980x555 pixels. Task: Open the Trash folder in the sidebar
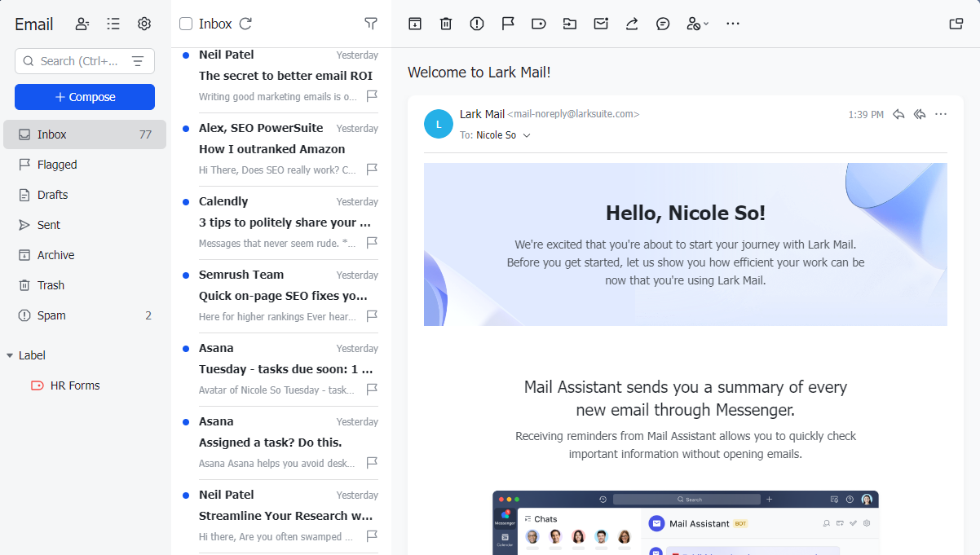85,285
